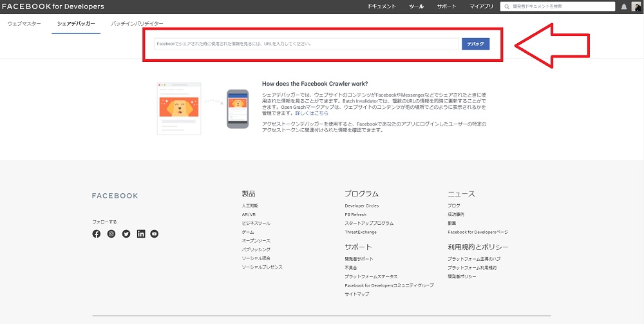
Task: Click the 'How does the Facebook Crawler work?' heading
Action: 315,84
